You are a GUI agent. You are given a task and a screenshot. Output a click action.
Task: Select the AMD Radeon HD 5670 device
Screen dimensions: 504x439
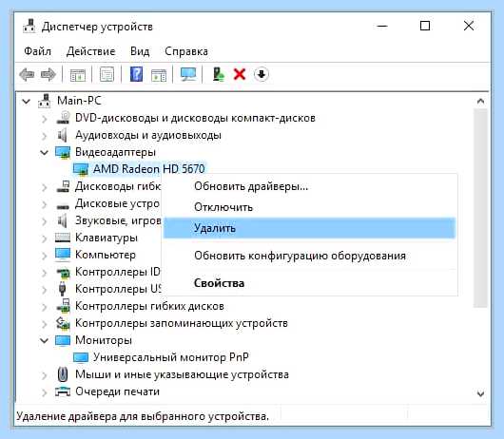(148, 169)
